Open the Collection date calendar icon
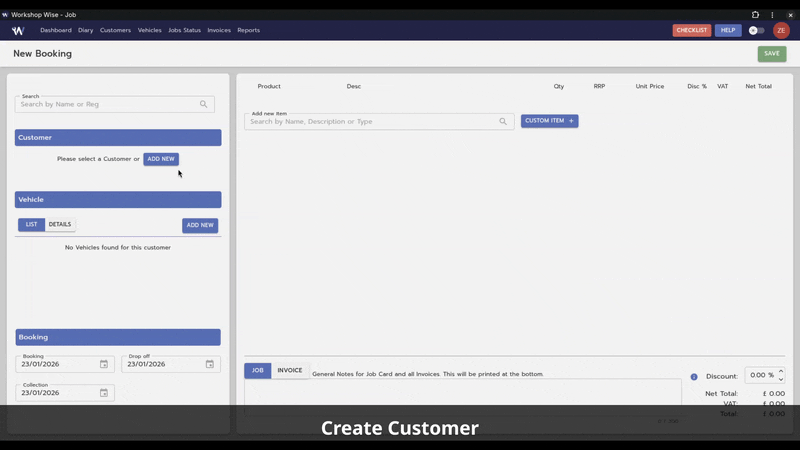Screen dimensions: 800x450 pyautogui.click(x=104, y=393)
